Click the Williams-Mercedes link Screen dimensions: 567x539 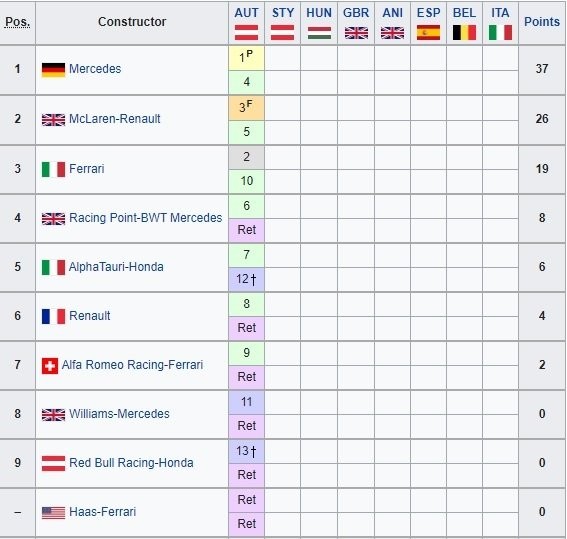coord(119,414)
